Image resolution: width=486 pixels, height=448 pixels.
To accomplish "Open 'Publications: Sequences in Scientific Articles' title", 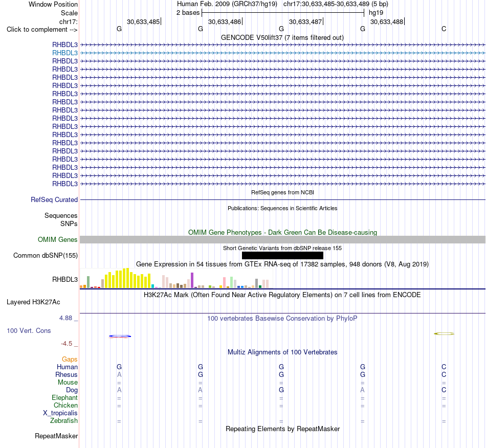I will 282,208.
